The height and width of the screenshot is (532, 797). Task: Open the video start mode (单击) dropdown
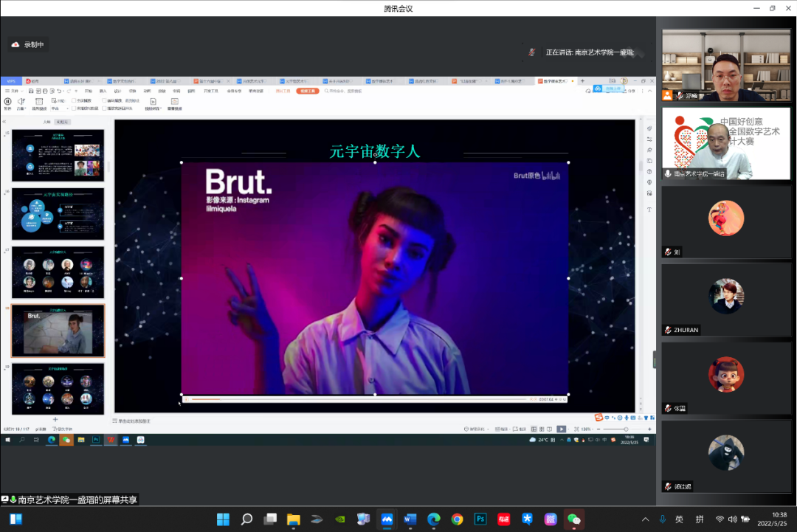point(60,108)
